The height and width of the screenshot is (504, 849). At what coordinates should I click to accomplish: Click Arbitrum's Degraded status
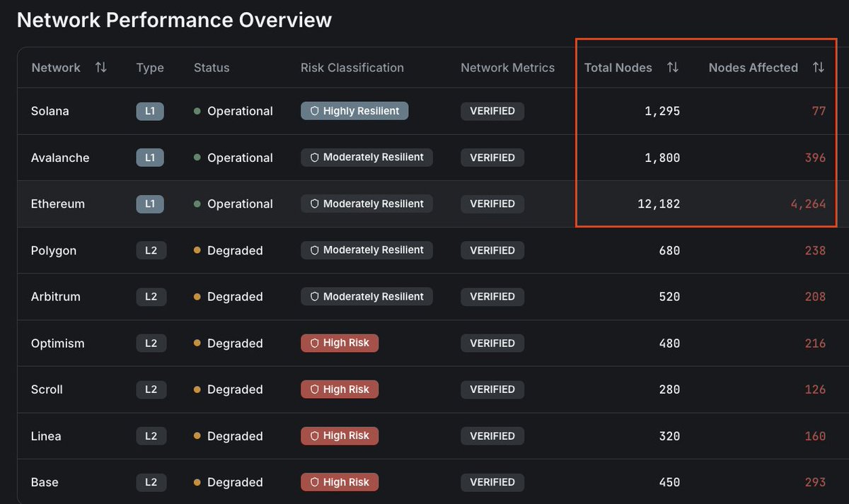tap(229, 297)
